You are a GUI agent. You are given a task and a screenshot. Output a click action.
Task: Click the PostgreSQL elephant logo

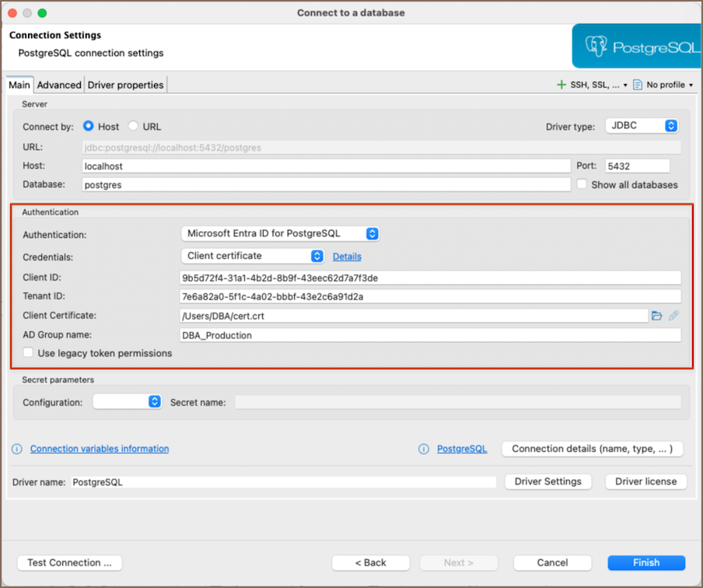click(596, 47)
